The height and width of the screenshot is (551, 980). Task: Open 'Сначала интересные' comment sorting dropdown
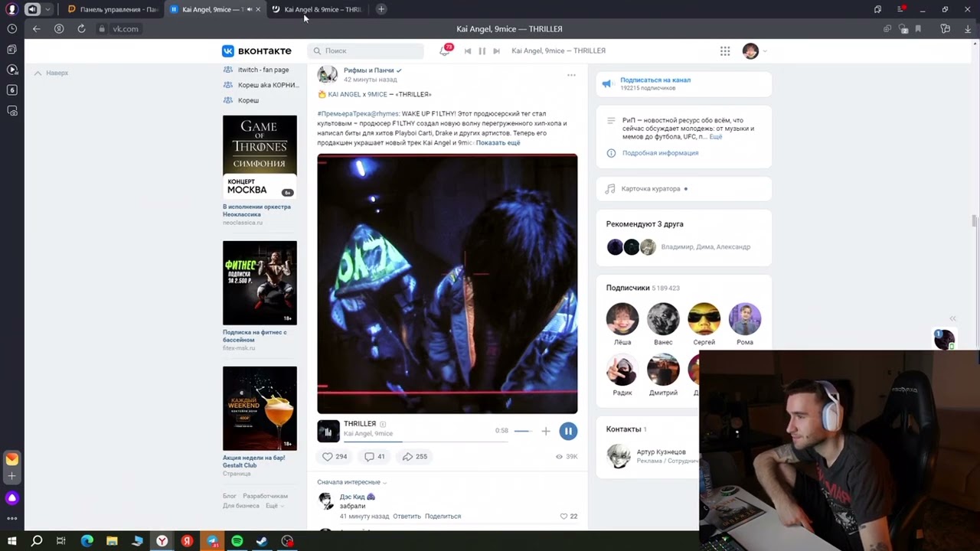click(x=352, y=482)
